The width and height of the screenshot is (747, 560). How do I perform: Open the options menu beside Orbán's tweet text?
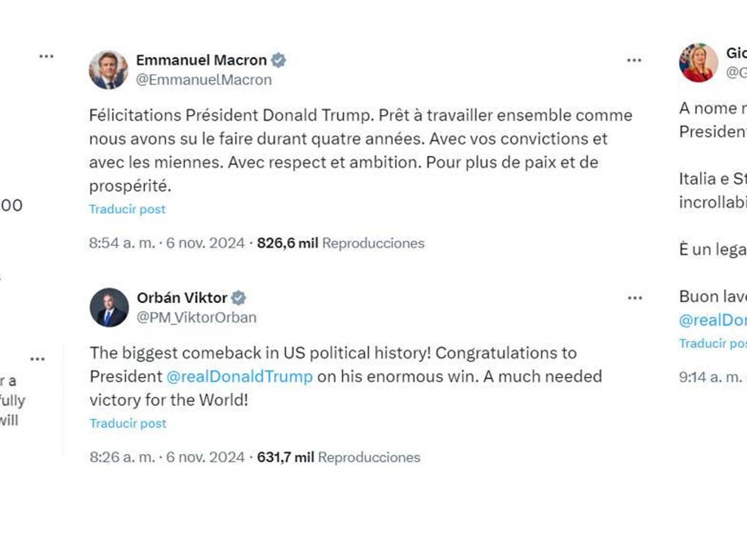634,297
